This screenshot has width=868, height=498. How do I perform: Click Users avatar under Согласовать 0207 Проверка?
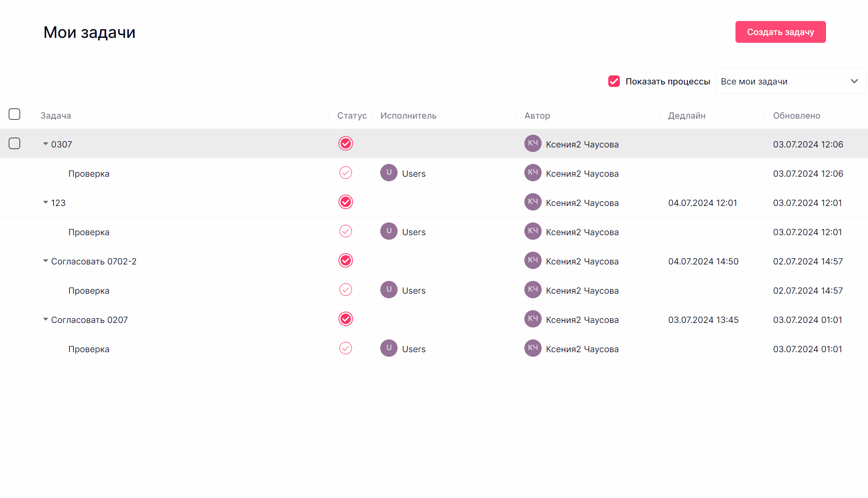tap(389, 348)
